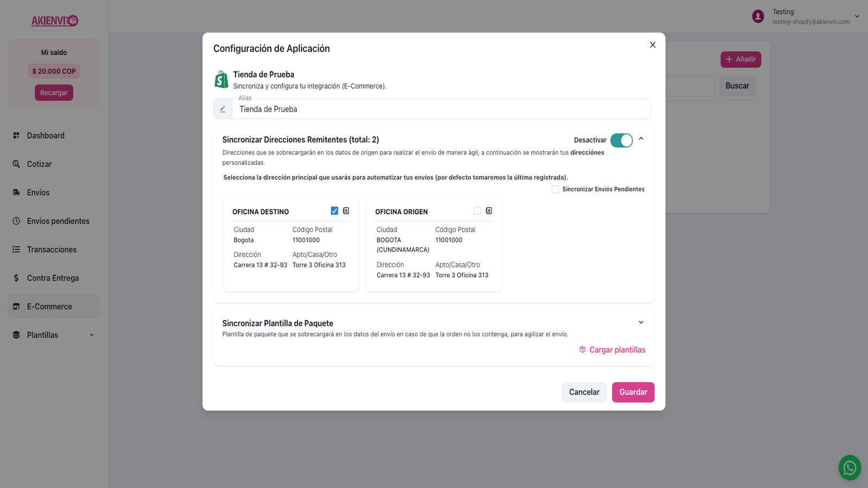Image resolution: width=868 pixels, height=488 pixels.
Task: Collapse the Sincronizar Direcciones Remitentes section
Action: point(641,139)
